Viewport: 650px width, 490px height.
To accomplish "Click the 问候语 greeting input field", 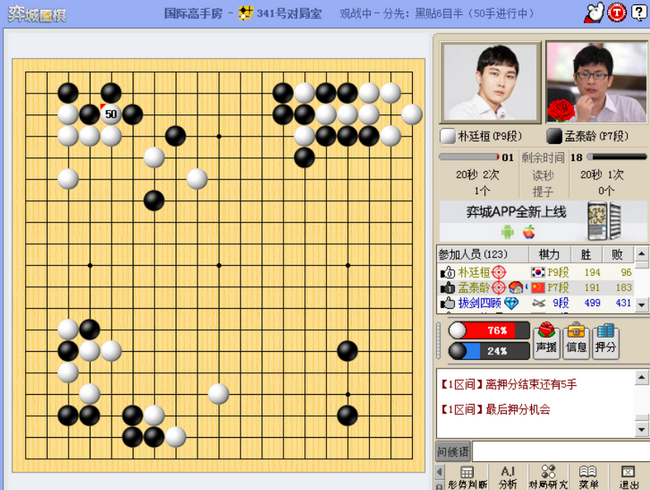I will tap(560, 451).
